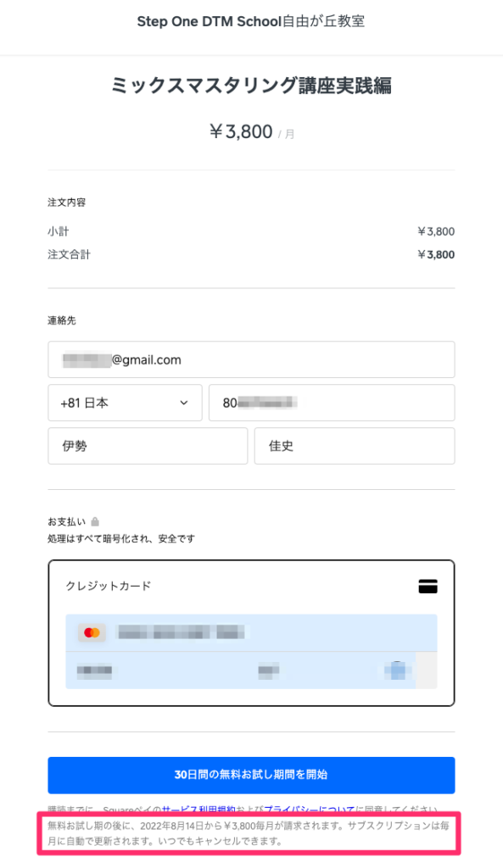Image resolution: width=503 pixels, height=868 pixels.
Task: Click the Mastercard logo icon
Action: tap(92, 632)
